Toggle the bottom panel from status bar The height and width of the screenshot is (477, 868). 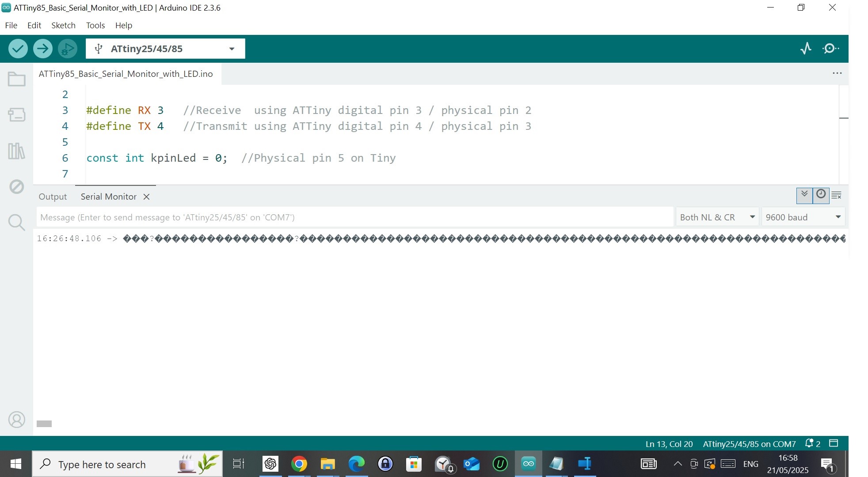(x=834, y=443)
